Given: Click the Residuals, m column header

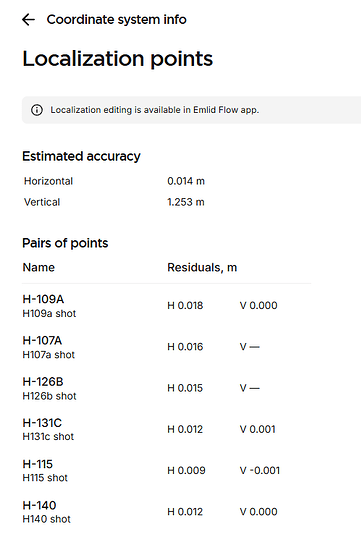Looking at the screenshot, I should [202, 268].
